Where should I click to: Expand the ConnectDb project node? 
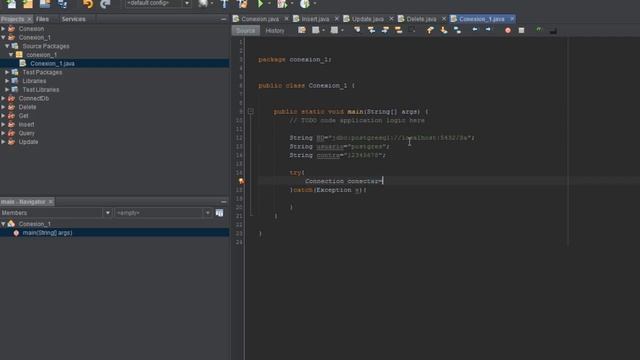(3, 98)
